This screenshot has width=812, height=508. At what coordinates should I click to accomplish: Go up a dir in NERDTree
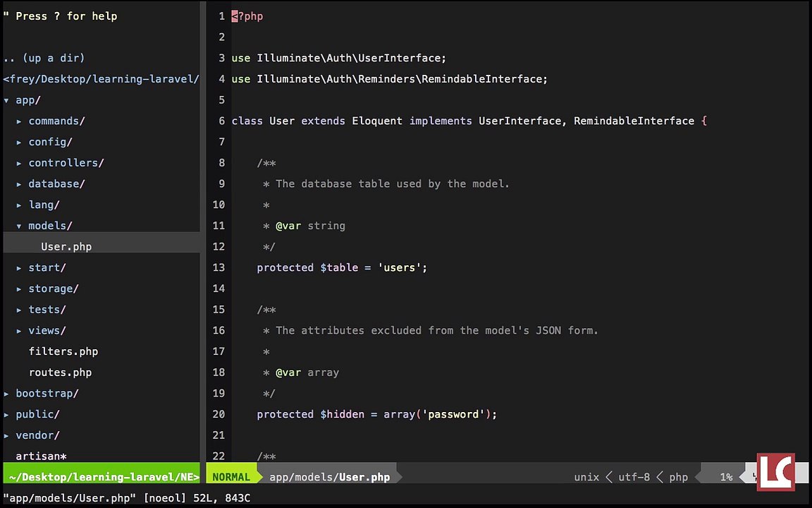(x=44, y=58)
